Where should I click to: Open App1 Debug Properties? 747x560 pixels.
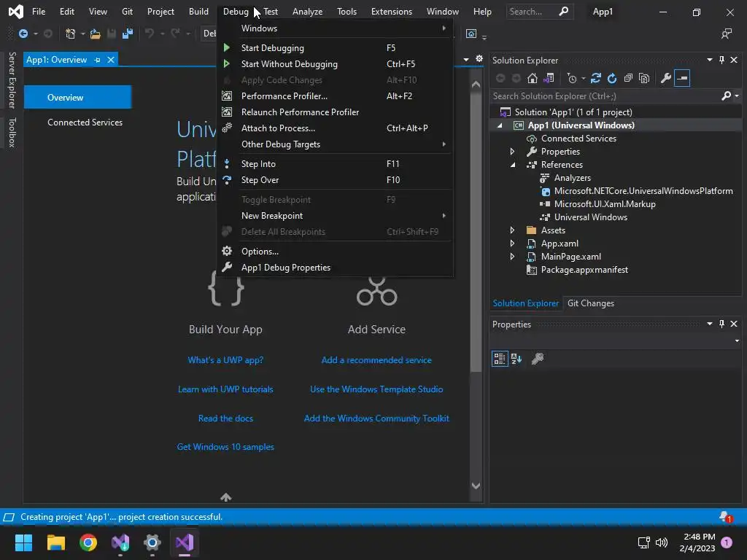pyautogui.click(x=334, y=268)
